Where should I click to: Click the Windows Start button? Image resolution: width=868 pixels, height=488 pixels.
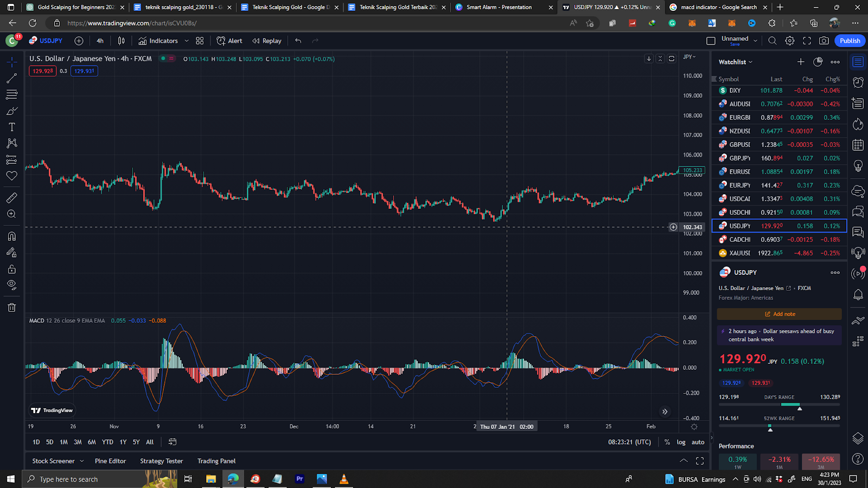[x=10, y=479]
